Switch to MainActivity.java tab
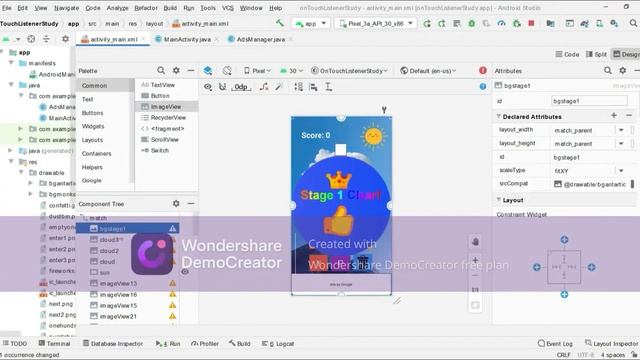Screen dimensions: 640x360 pyautogui.click(x=187, y=39)
